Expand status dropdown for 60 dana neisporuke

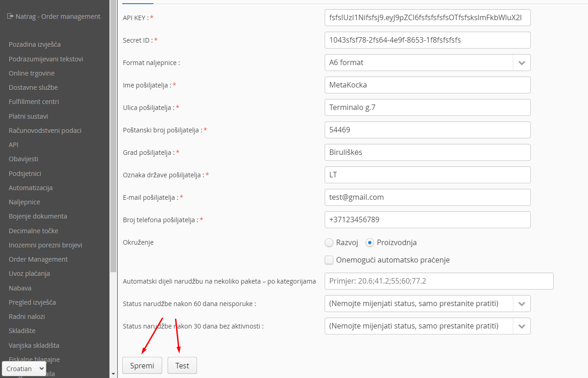click(427, 303)
